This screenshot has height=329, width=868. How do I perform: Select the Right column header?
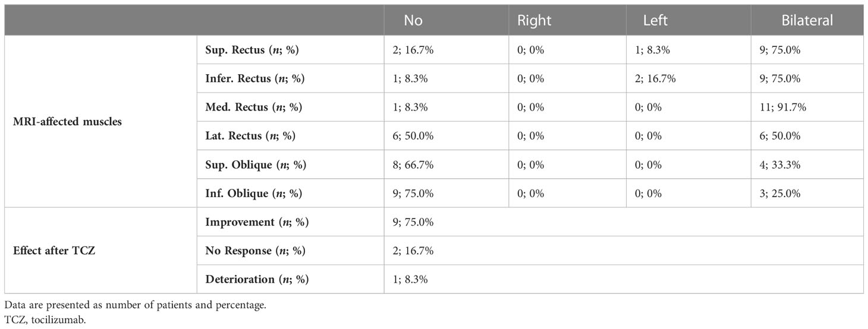point(534,20)
